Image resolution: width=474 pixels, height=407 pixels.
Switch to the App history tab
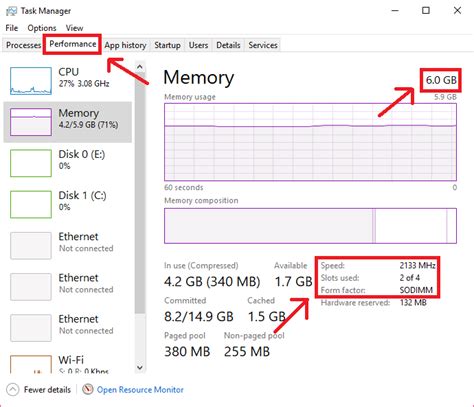(125, 45)
